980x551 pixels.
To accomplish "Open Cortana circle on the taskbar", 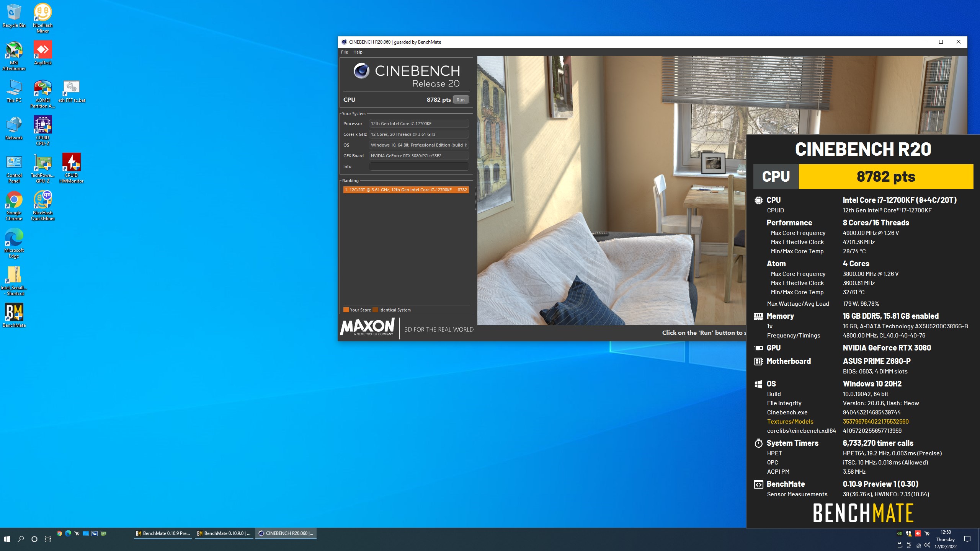I will click(x=34, y=539).
